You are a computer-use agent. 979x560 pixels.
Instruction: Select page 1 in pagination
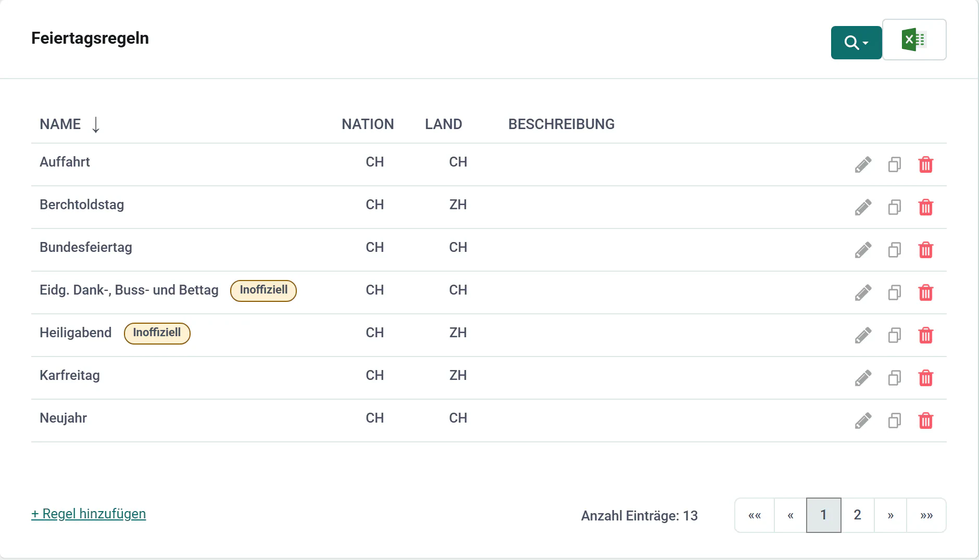coord(823,515)
